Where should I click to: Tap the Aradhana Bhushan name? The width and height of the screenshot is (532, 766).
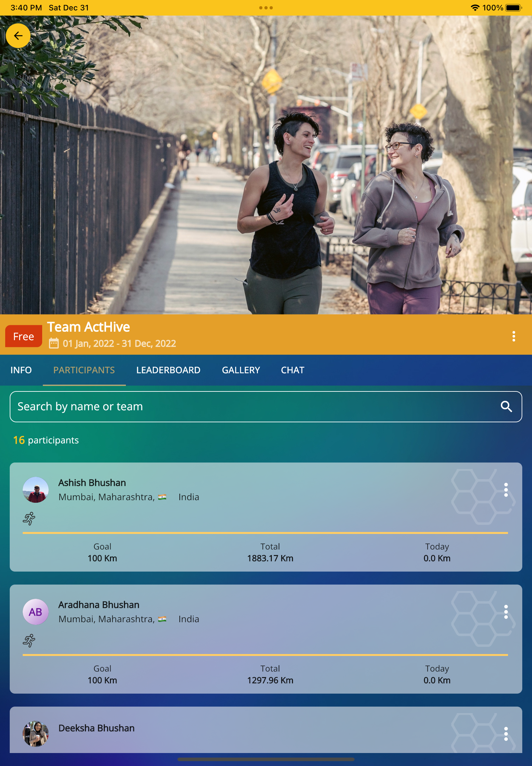coord(99,605)
